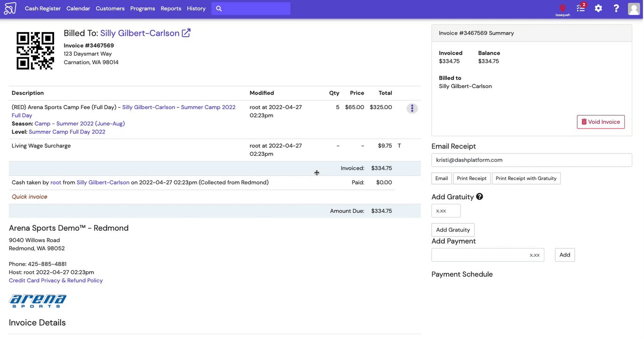This screenshot has height=339, width=644.
Task: Click the Email receipt button
Action: 441,178
